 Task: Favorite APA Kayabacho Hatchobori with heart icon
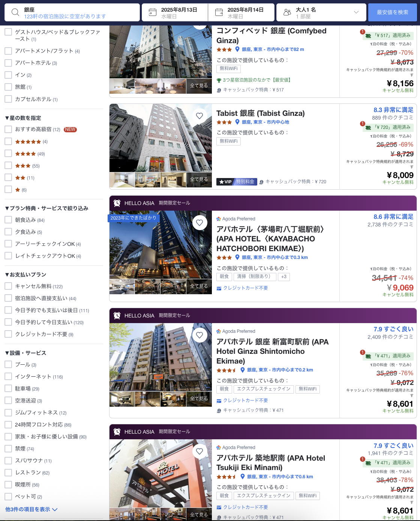199,223
